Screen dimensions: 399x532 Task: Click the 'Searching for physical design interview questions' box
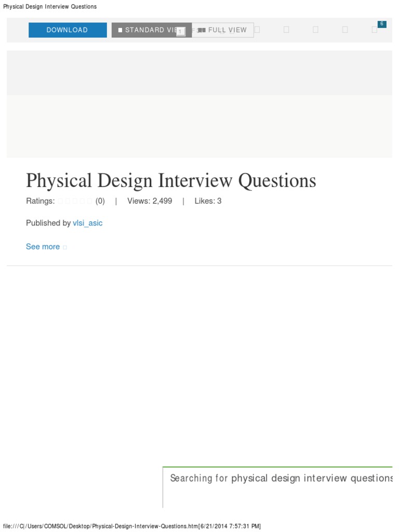tap(277, 487)
